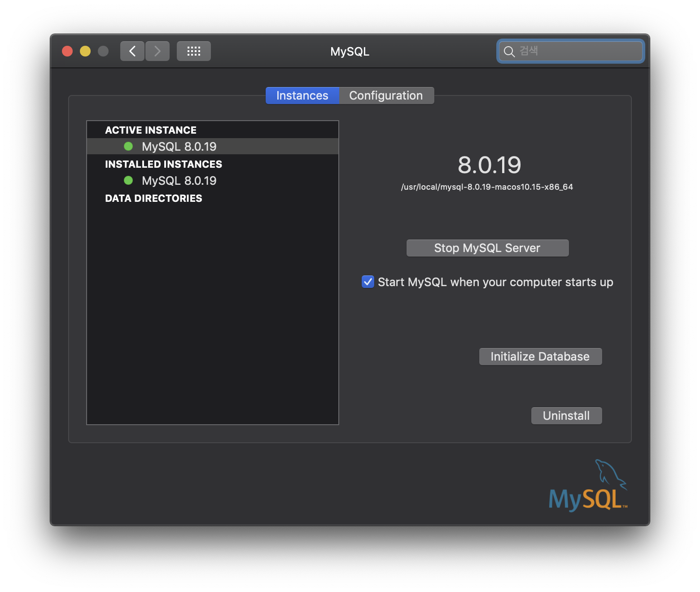Click the INSTALLED INSTANCES header
This screenshot has width=700, height=592.
pos(163,164)
